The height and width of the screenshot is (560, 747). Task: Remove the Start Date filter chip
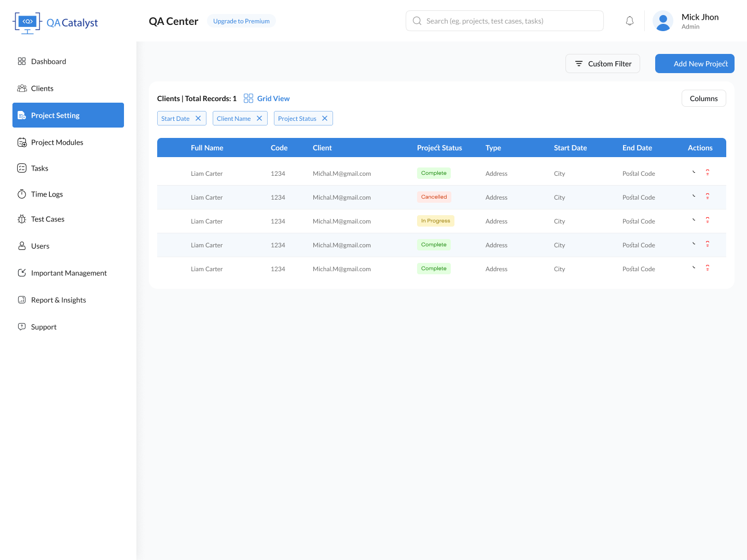tap(198, 118)
